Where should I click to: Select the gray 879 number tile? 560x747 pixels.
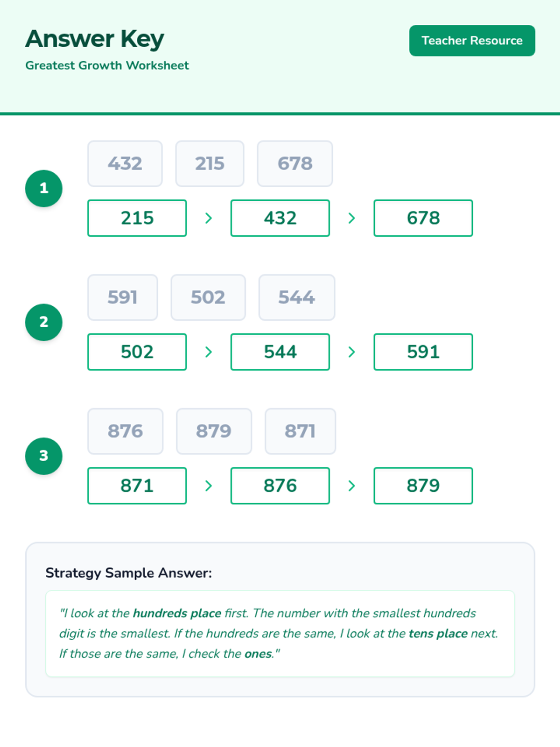(214, 431)
